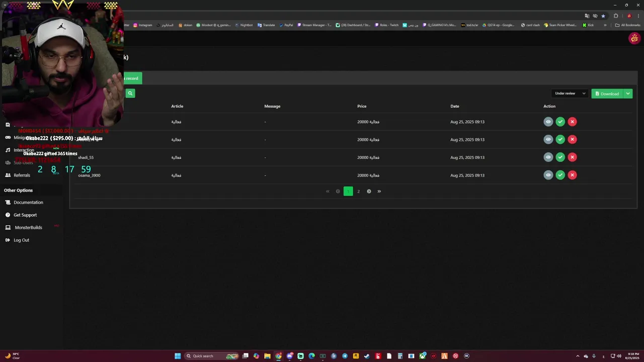
Task: Sort by Message column header
Action: [x=272, y=106]
